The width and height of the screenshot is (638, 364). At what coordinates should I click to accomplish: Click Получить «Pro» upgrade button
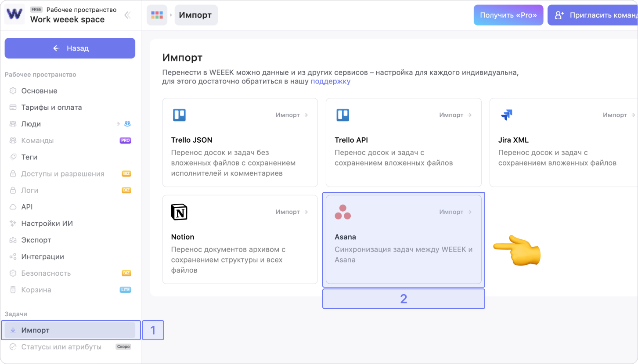click(x=508, y=15)
